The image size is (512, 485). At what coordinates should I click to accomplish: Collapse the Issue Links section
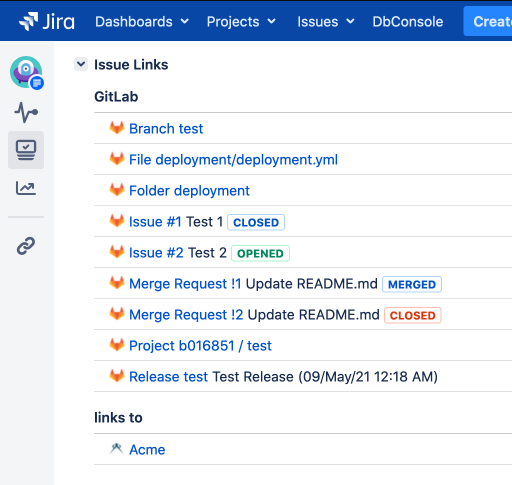click(81, 64)
